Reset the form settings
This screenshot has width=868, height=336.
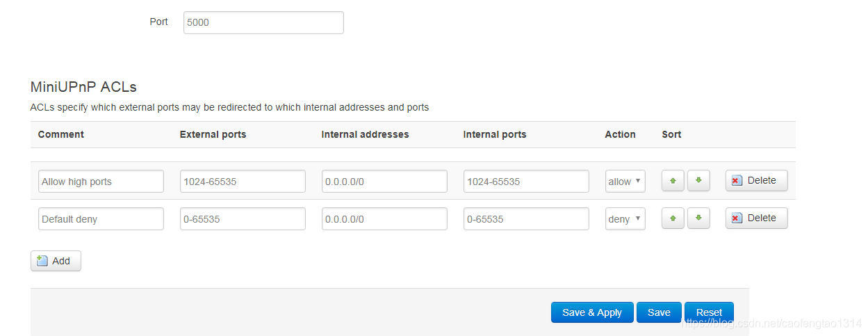[x=709, y=312]
